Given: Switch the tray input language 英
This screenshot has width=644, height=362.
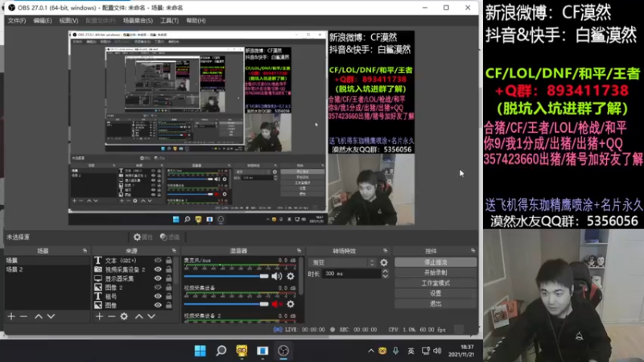Looking at the screenshot, I should tap(411, 351).
